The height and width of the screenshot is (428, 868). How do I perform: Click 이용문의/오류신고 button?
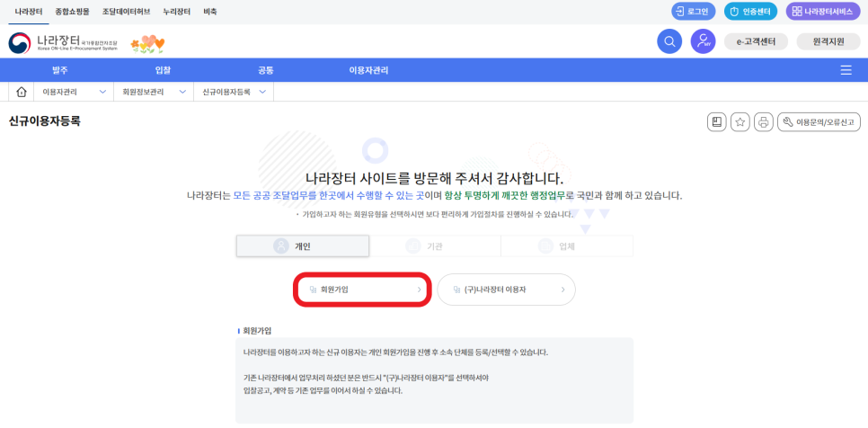[819, 122]
